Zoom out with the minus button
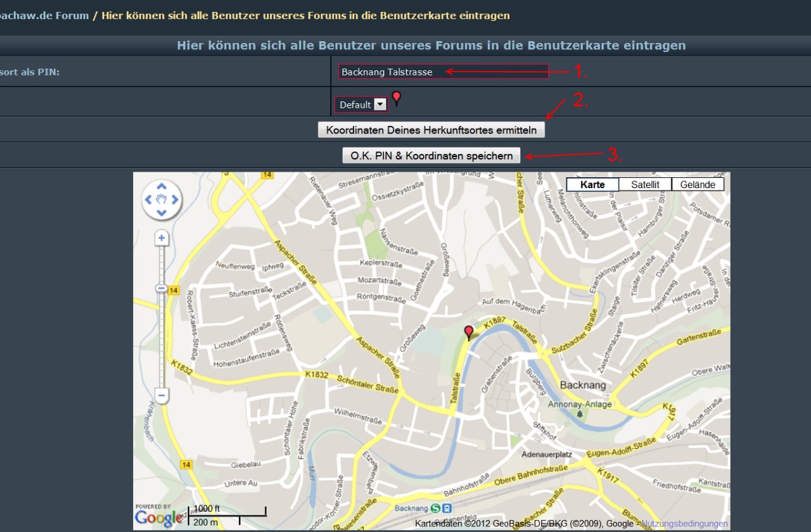Screen dimensions: 811x532 point(162,396)
